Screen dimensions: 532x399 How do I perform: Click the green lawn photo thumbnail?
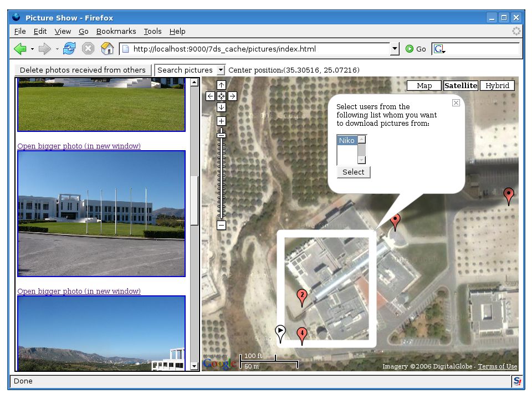point(101,105)
